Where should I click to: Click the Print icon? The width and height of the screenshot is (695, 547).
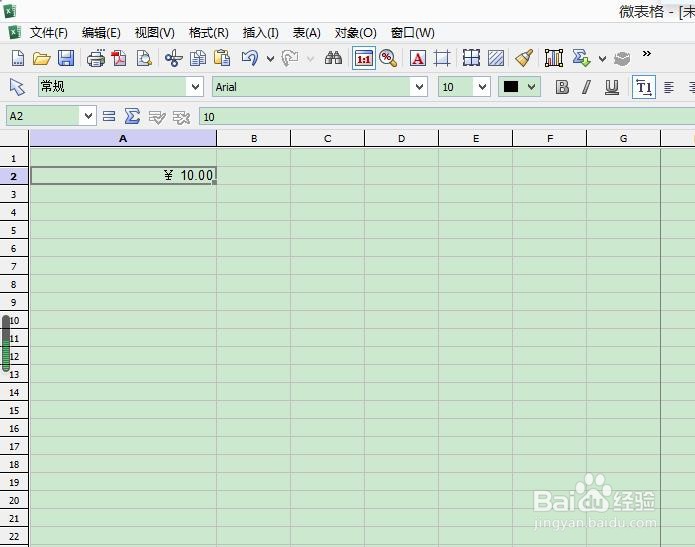(95, 58)
